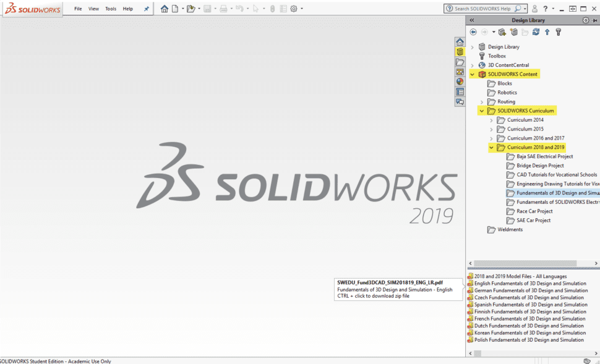The height and width of the screenshot is (364, 600).
Task: Go back in Design Library navigation
Action: click(x=473, y=32)
